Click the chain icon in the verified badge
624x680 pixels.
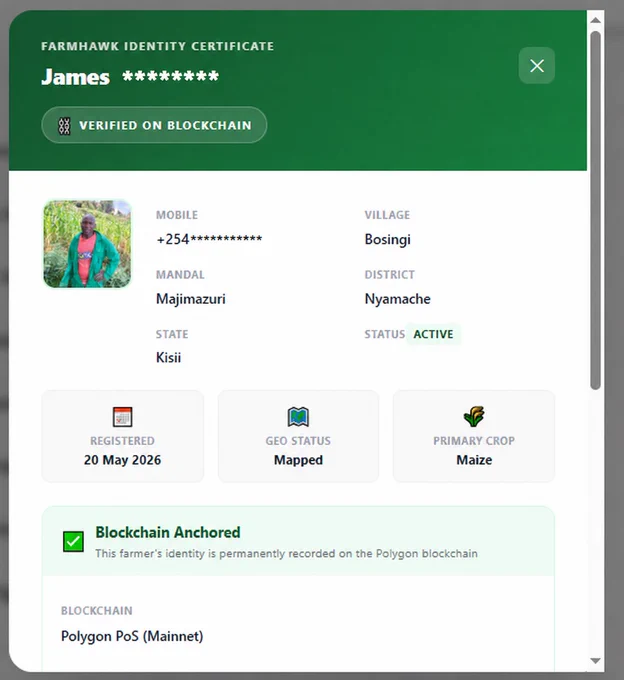click(64, 126)
